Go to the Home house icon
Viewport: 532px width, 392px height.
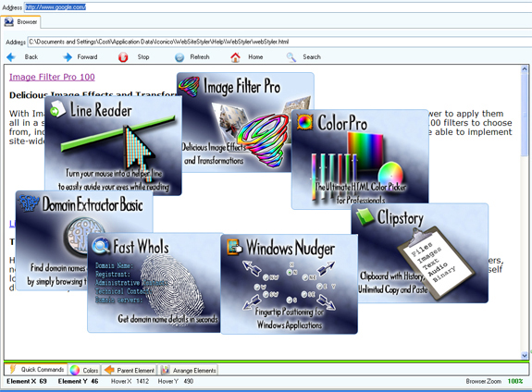pos(235,57)
